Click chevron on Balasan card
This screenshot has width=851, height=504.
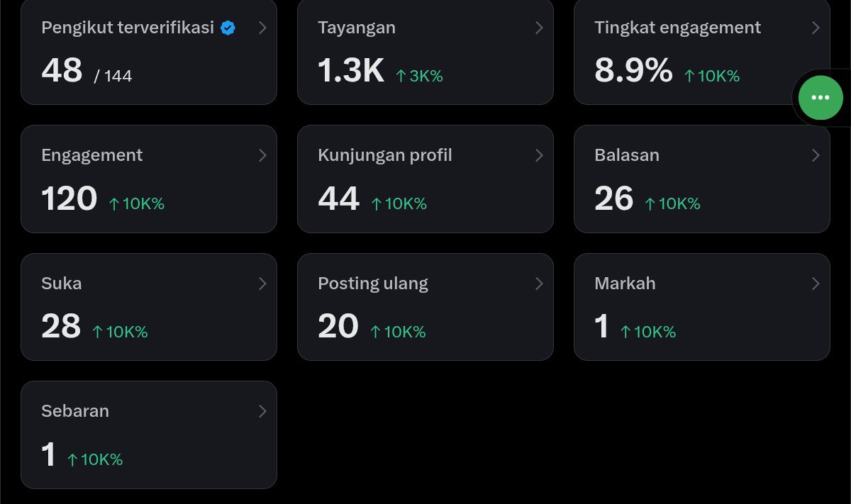(816, 155)
